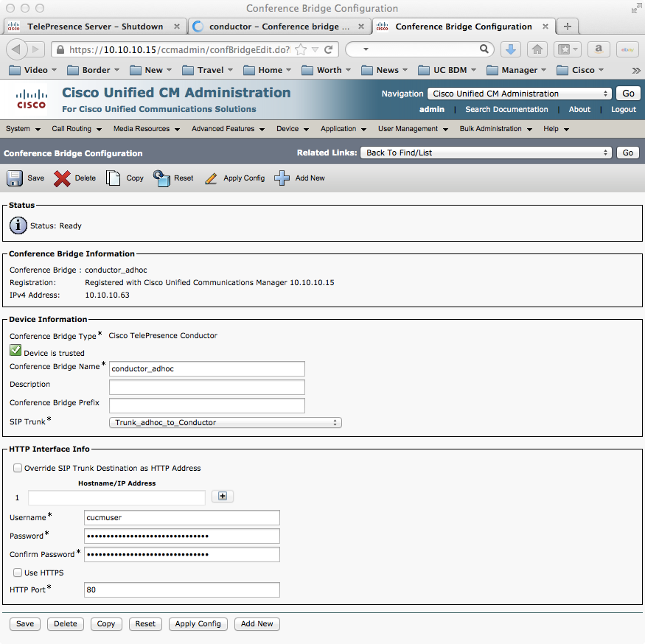Enable Override SIP Trunk Destination checkbox

pos(17,468)
